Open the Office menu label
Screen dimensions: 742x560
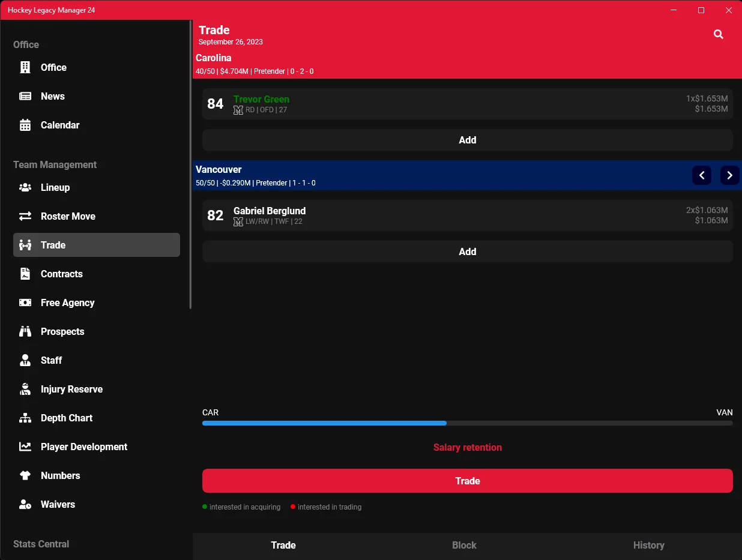pos(53,67)
